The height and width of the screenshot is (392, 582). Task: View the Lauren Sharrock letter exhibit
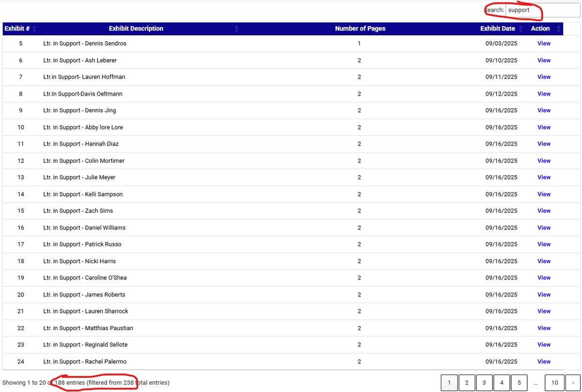point(544,311)
